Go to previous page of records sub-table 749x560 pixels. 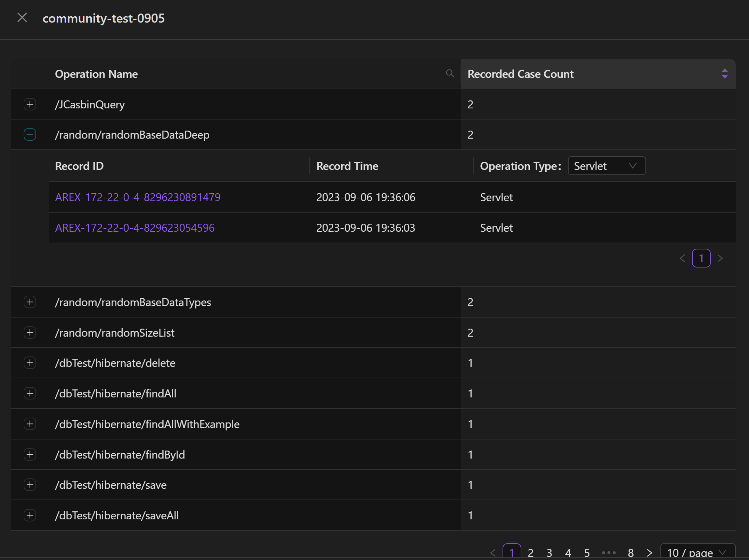pos(682,258)
